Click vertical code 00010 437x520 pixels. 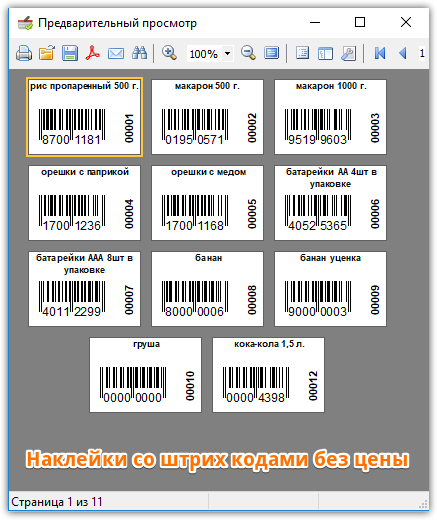pos(190,386)
